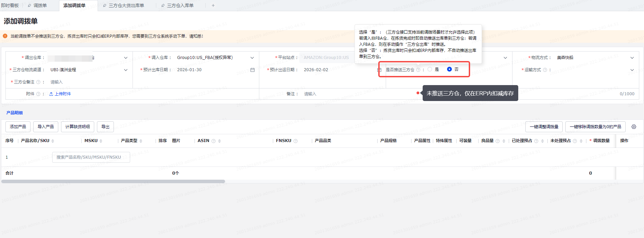Viewport: 644px width, 238px height.
Task: Click help icon next to 良品量 header
Action: coord(498,141)
